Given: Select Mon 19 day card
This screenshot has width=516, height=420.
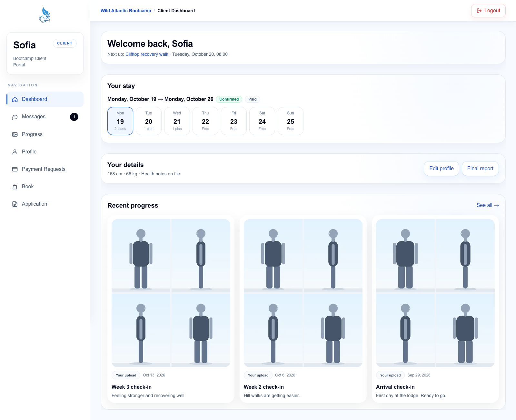Looking at the screenshot, I should [120, 121].
